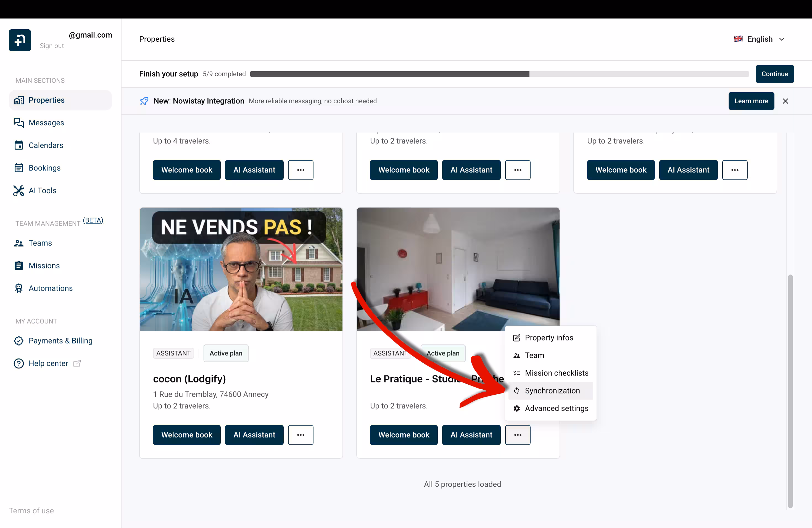
Task: Click the Sign out link
Action: point(52,46)
